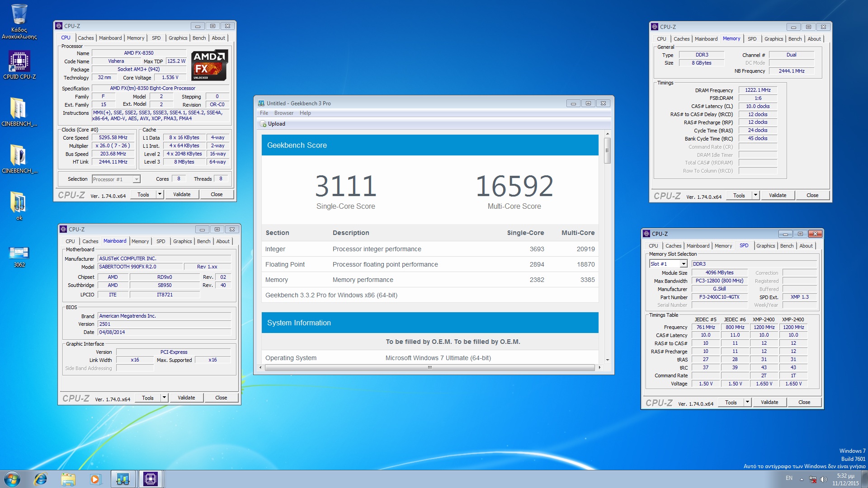Click Validate in top-left CPU-Z window
This screenshot has width=868, height=488.
182,194
